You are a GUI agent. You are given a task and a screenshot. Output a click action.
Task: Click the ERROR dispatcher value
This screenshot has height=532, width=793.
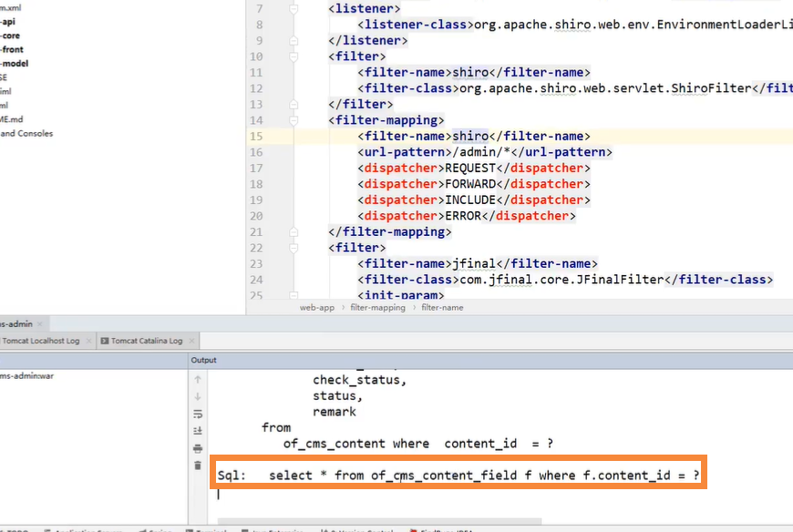click(x=463, y=216)
